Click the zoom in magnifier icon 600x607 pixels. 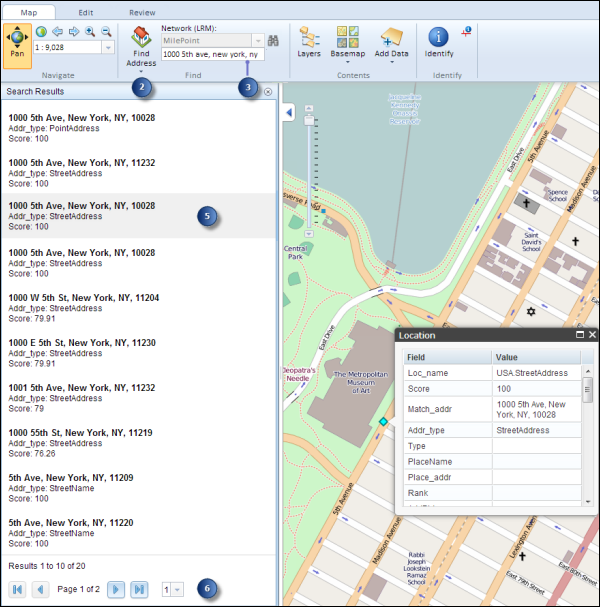click(x=90, y=31)
